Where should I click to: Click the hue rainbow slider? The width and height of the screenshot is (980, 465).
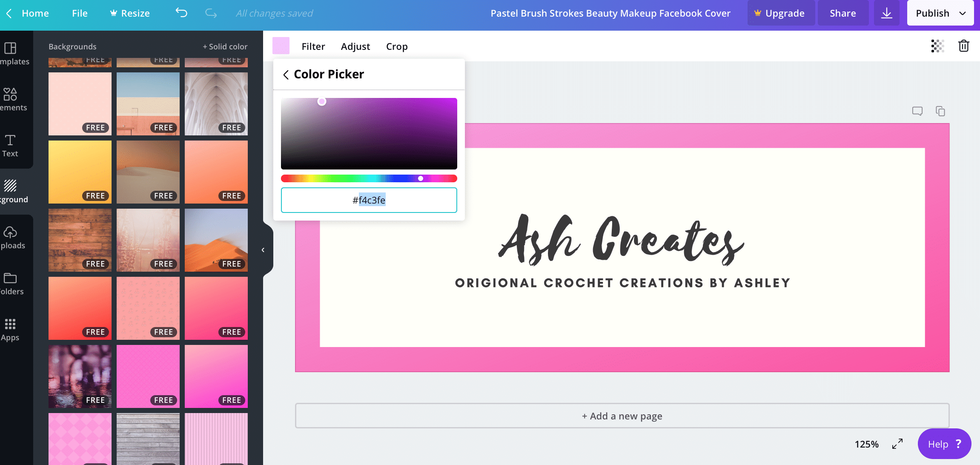(x=369, y=178)
